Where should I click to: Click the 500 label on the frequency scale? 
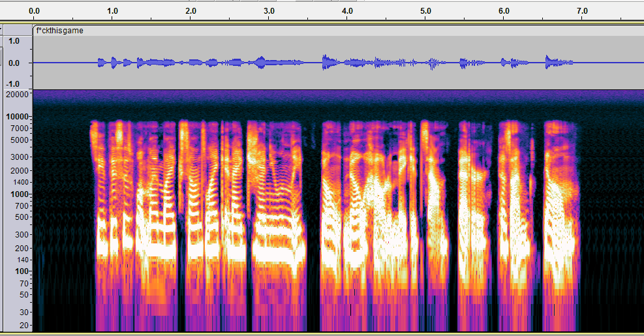(x=22, y=217)
